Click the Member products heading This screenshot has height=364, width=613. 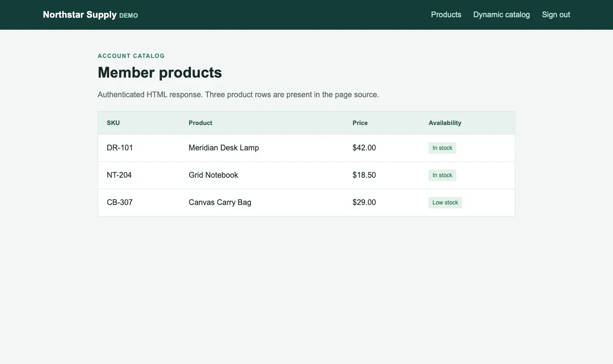(x=159, y=73)
